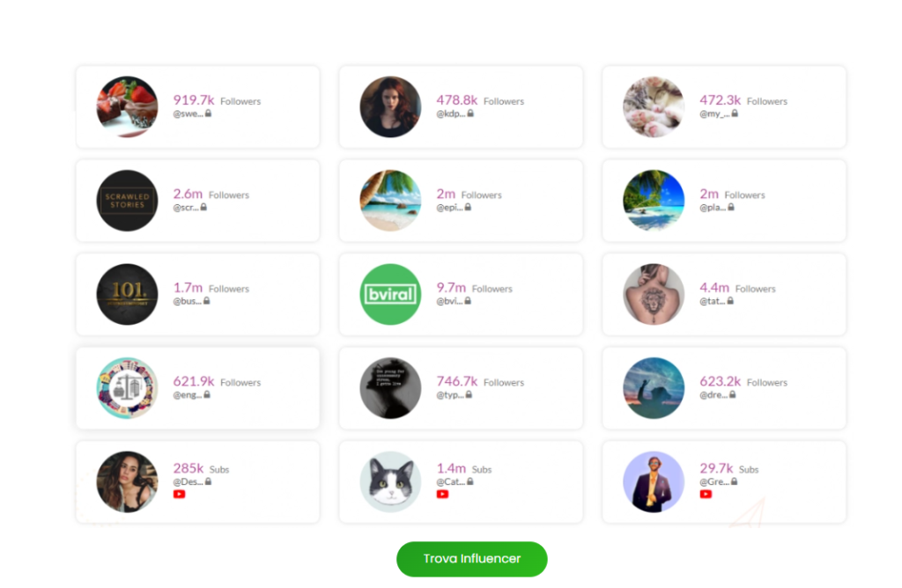This screenshot has width=902, height=588.
Task: Open the 919.7k Followers strawberry dessert card
Action: 197,107
